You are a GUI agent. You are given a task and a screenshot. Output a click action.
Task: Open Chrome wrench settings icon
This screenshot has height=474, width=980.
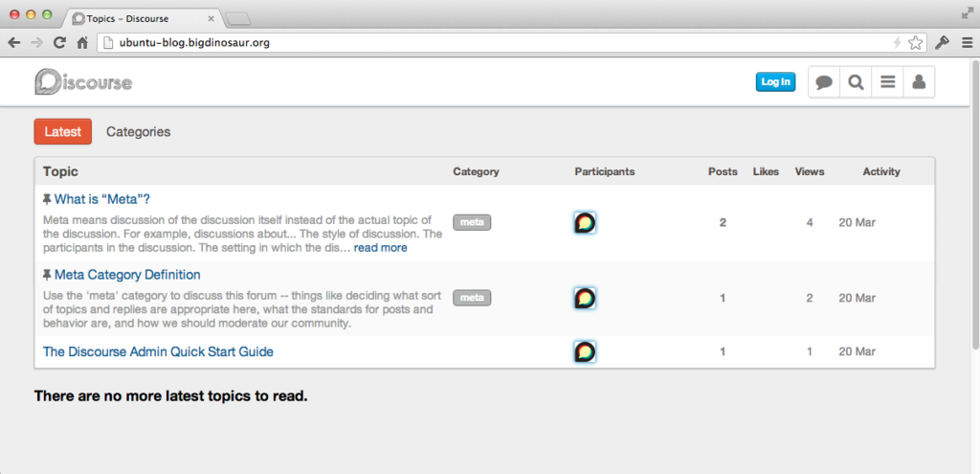942,42
